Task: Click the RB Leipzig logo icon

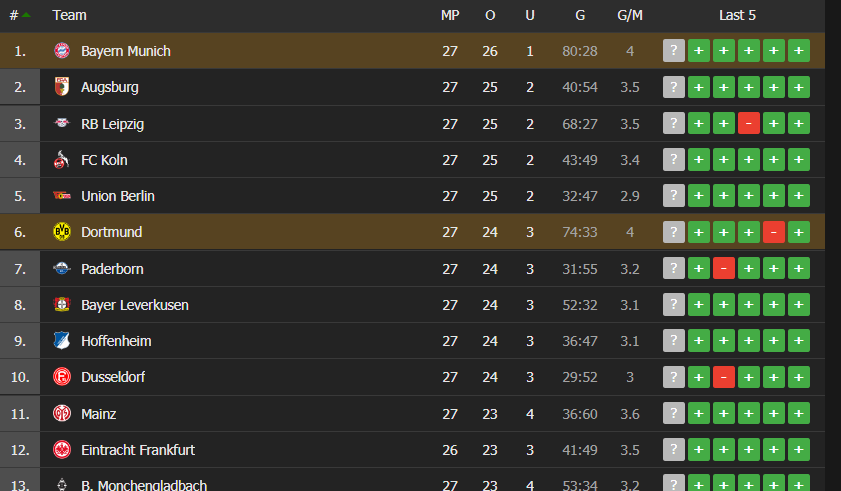Action: pyautogui.click(x=62, y=123)
